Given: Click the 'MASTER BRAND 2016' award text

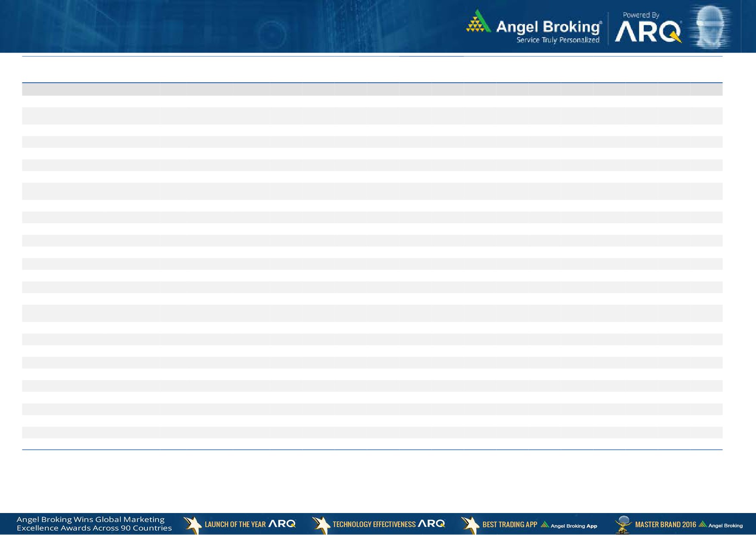Looking at the screenshot, I should coord(665,524).
